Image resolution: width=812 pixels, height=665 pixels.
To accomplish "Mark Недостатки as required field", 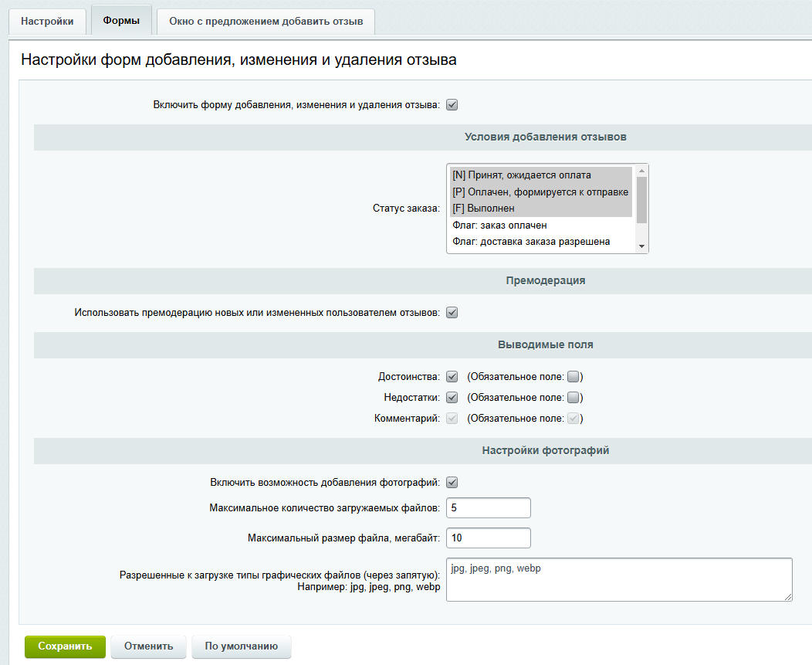I will pyautogui.click(x=573, y=398).
